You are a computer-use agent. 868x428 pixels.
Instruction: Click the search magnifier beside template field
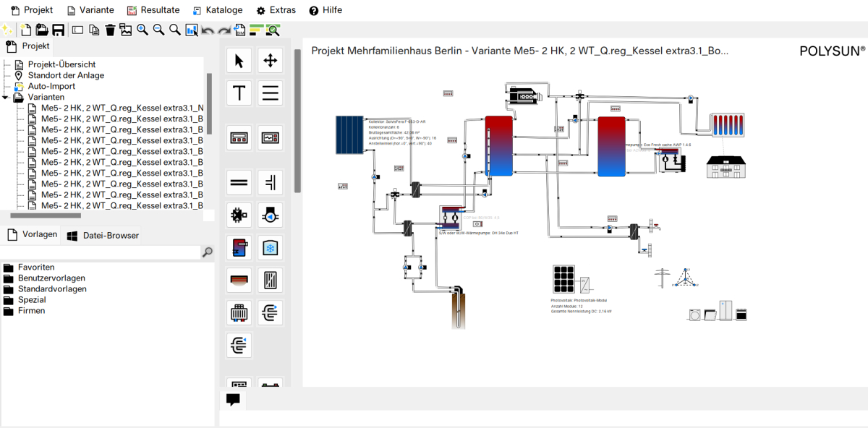208,252
